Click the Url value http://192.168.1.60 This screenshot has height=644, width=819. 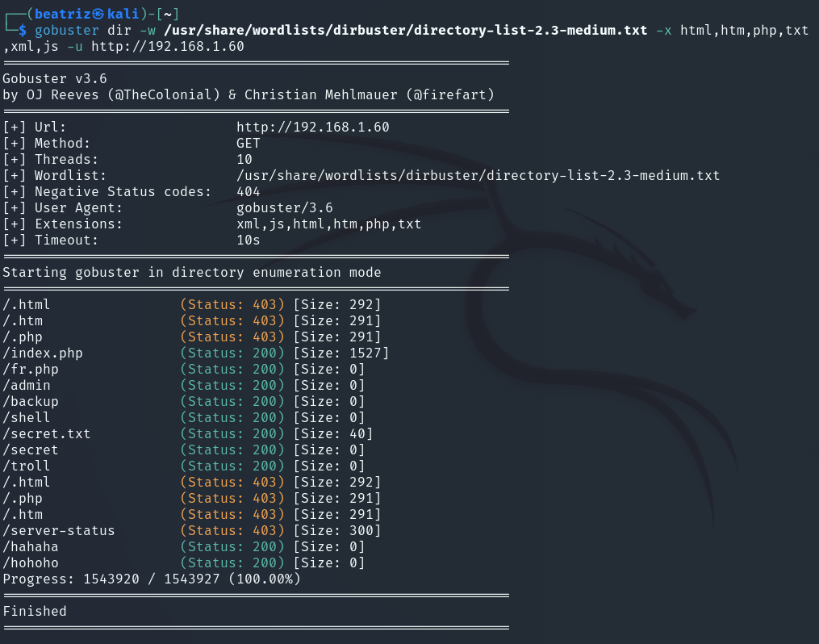pyautogui.click(x=313, y=127)
